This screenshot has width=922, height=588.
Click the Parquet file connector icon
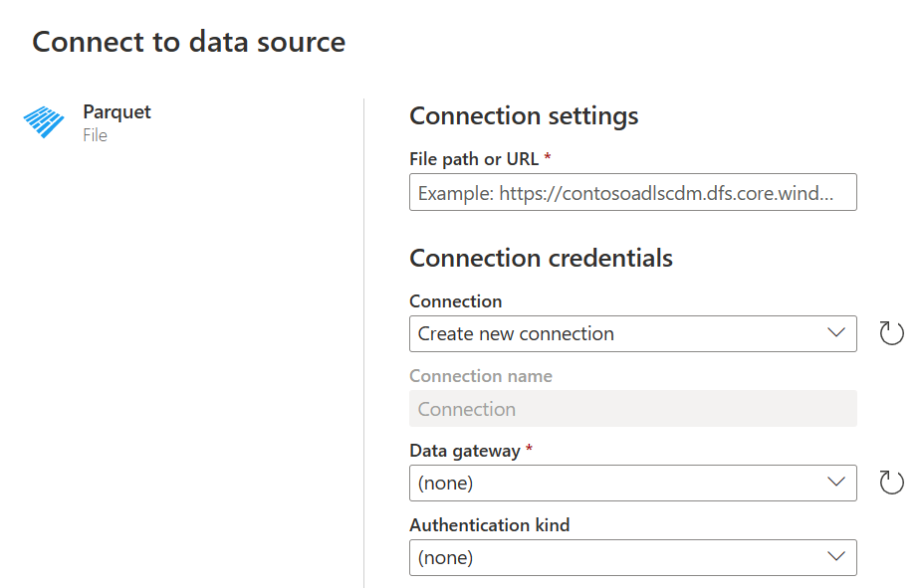click(x=44, y=121)
